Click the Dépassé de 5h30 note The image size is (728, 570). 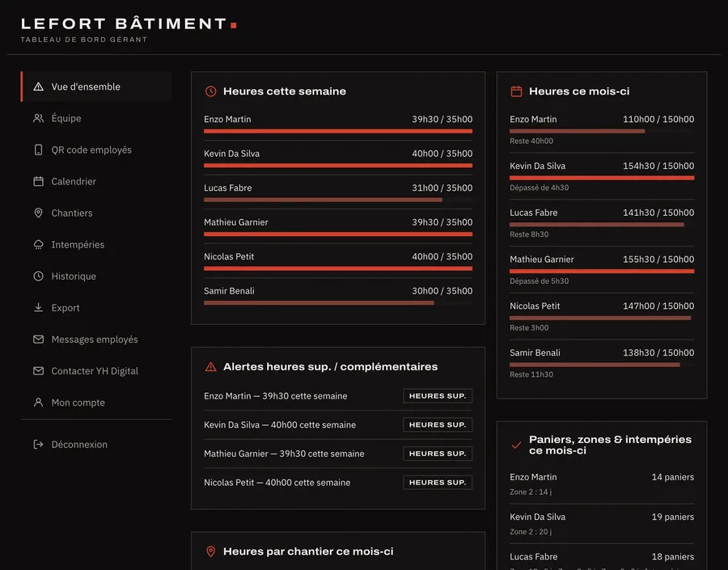(x=539, y=281)
